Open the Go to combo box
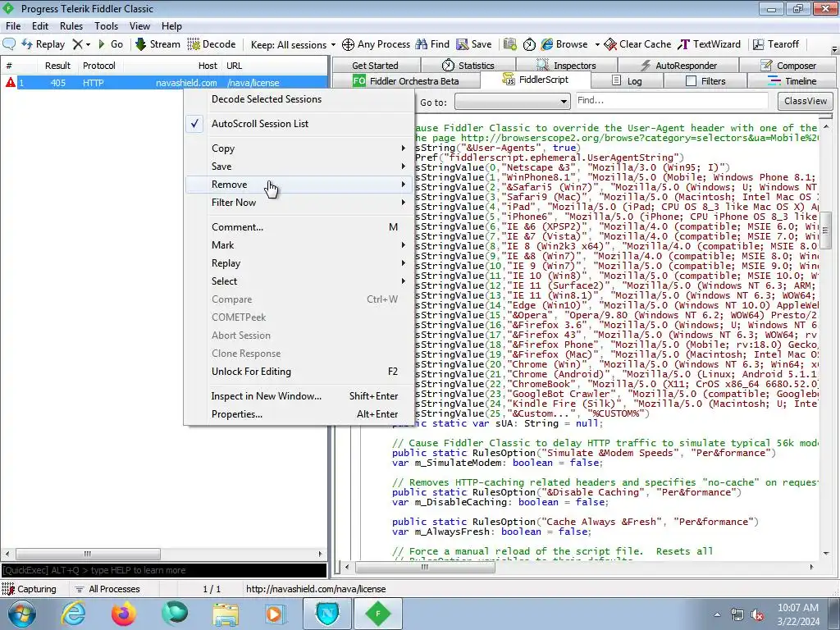 [x=512, y=101]
